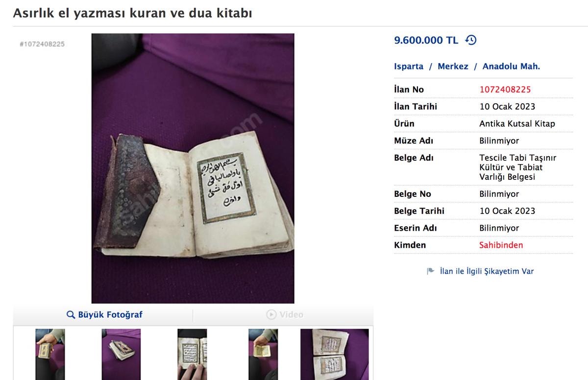588x380 pixels.
Task: Select third thumbnail showing open pages
Action: pyautogui.click(x=192, y=355)
